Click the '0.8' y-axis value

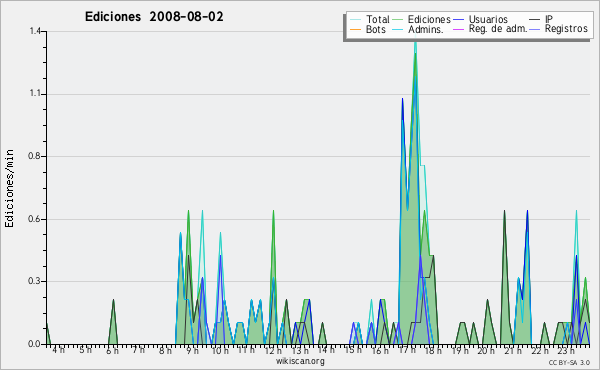click(35, 156)
